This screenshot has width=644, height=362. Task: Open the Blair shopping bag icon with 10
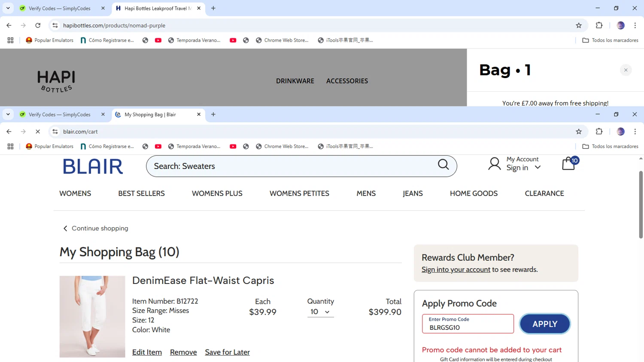570,163
